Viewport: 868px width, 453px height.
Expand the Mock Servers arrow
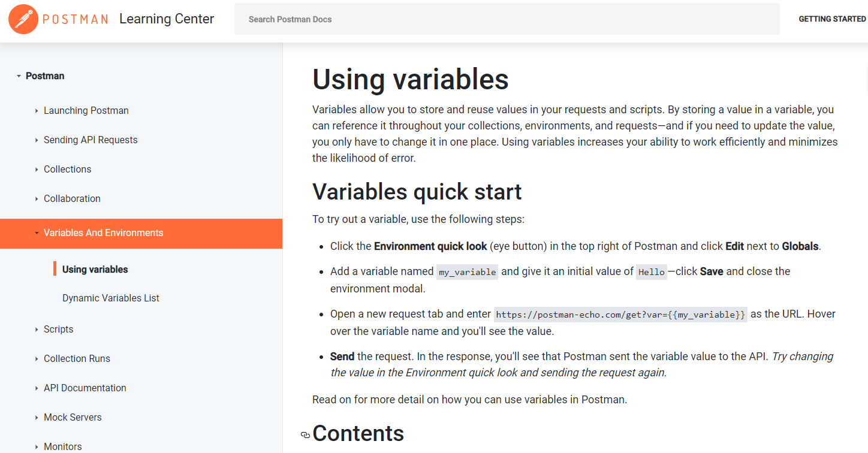[x=37, y=418]
